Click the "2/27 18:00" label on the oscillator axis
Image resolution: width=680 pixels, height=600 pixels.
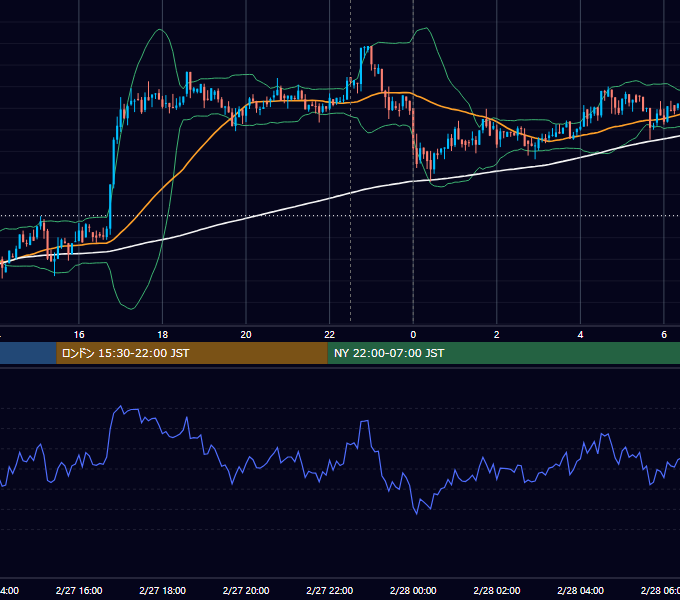[x=163, y=590]
